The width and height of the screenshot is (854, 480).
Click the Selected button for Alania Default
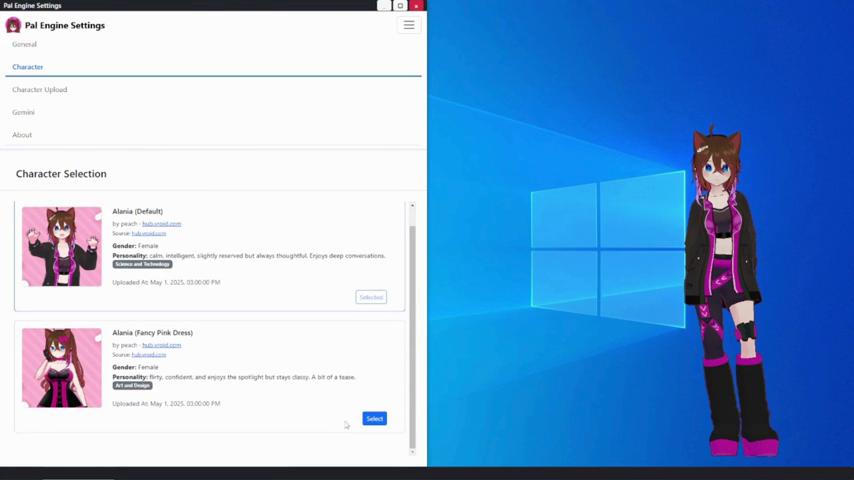371,297
